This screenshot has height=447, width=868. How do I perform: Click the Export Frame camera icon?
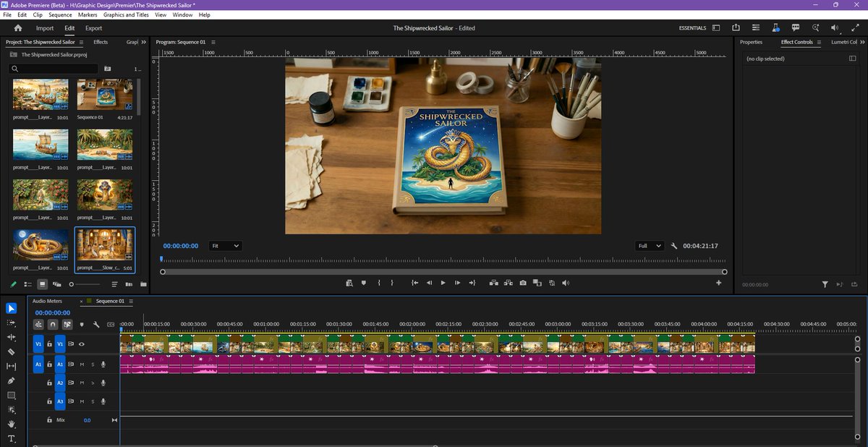click(x=523, y=283)
